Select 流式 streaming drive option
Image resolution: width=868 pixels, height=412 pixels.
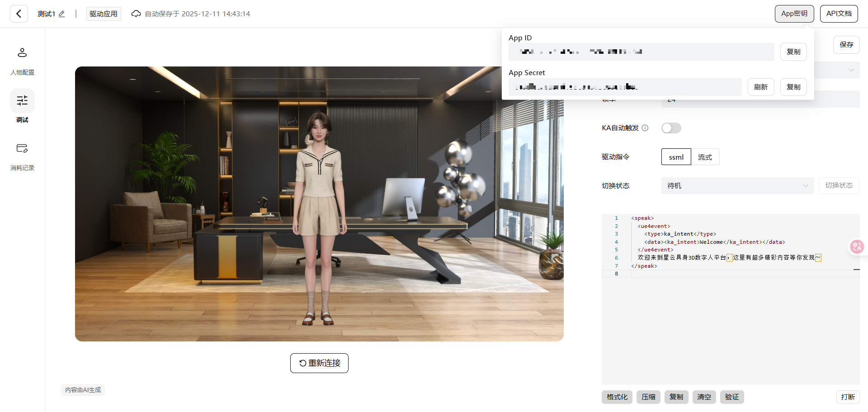705,157
